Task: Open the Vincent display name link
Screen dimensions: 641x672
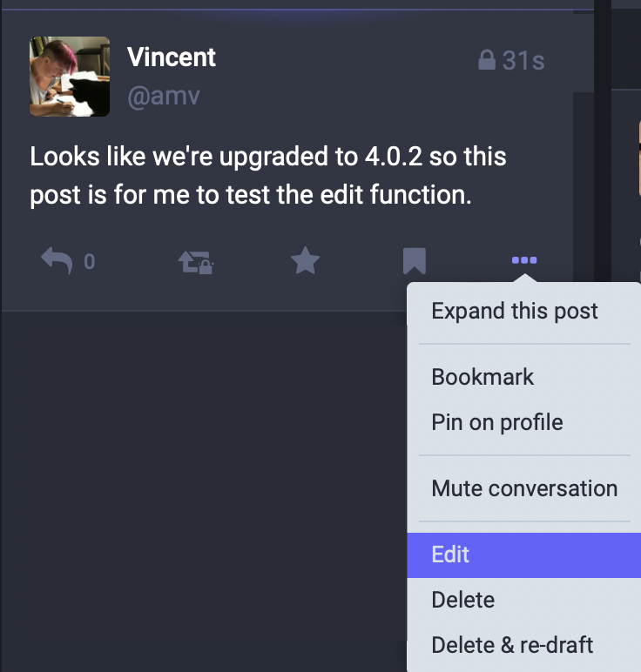Action: (x=172, y=57)
